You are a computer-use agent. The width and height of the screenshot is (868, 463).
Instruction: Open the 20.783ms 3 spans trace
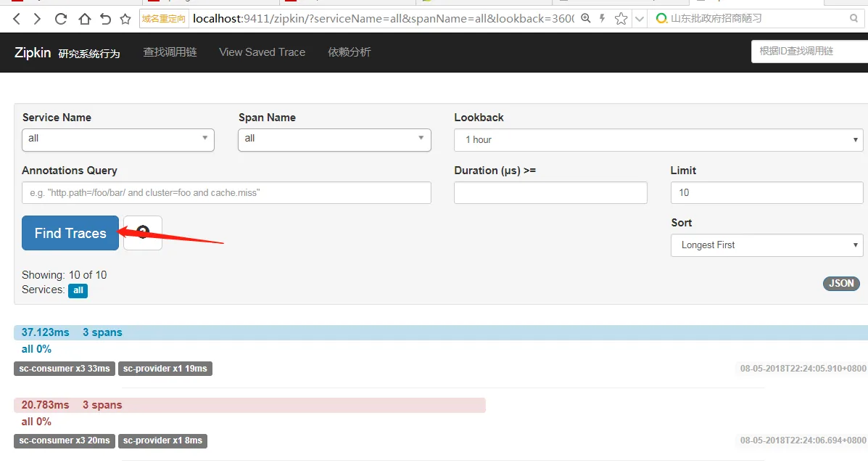[x=249, y=405]
